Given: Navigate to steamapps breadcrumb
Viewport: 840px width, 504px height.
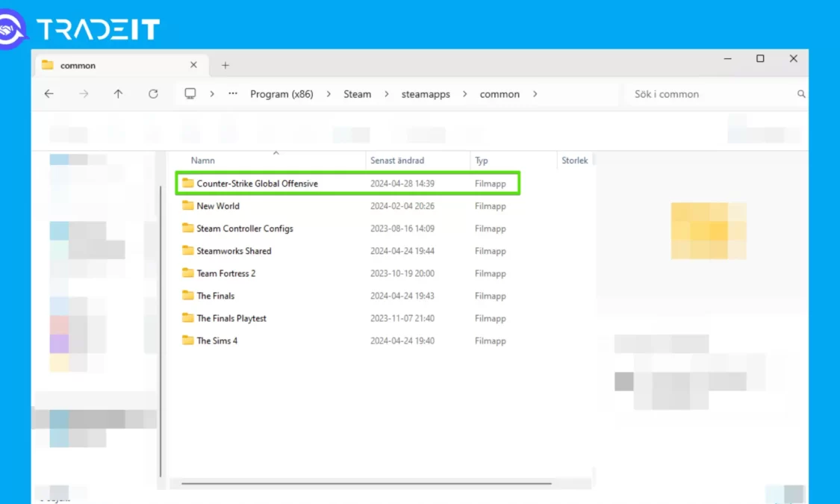Looking at the screenshot, I should point(426,94).
